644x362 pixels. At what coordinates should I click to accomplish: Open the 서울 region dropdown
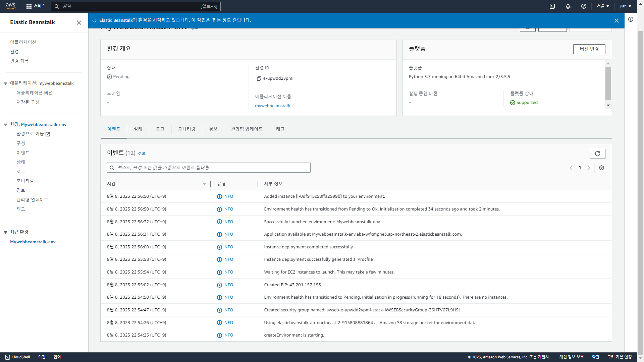coord(603,6)
